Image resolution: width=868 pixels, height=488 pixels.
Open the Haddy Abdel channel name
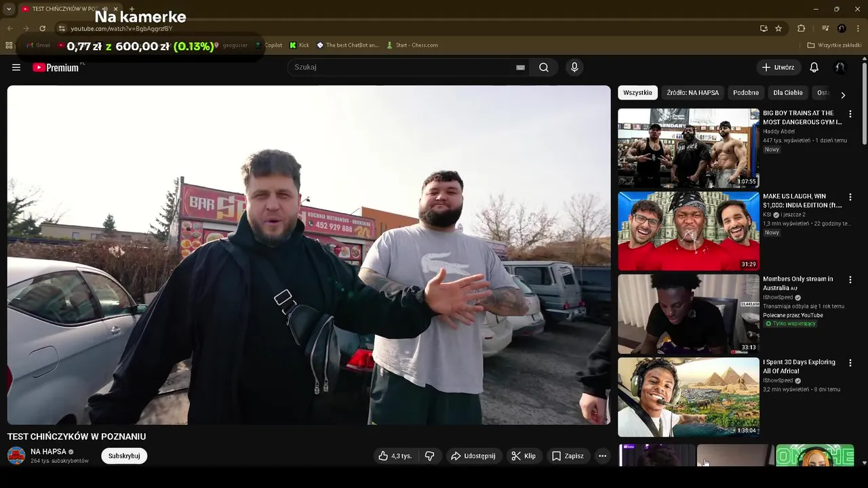(x=780, y=131)
